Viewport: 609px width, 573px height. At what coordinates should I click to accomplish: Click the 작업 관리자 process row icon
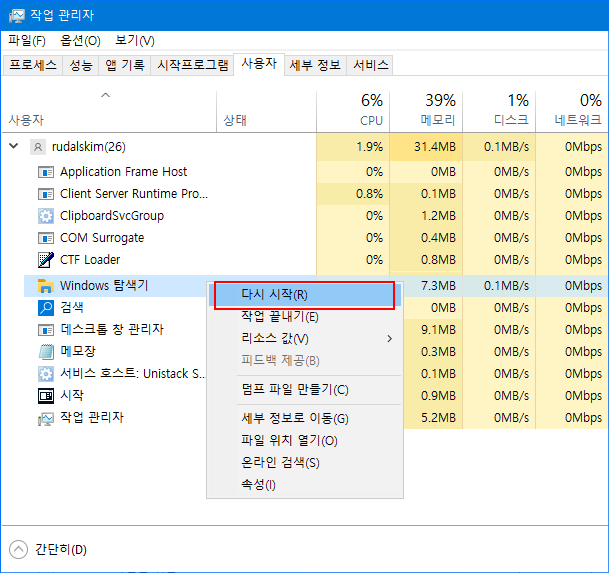[x=46, y=418]
